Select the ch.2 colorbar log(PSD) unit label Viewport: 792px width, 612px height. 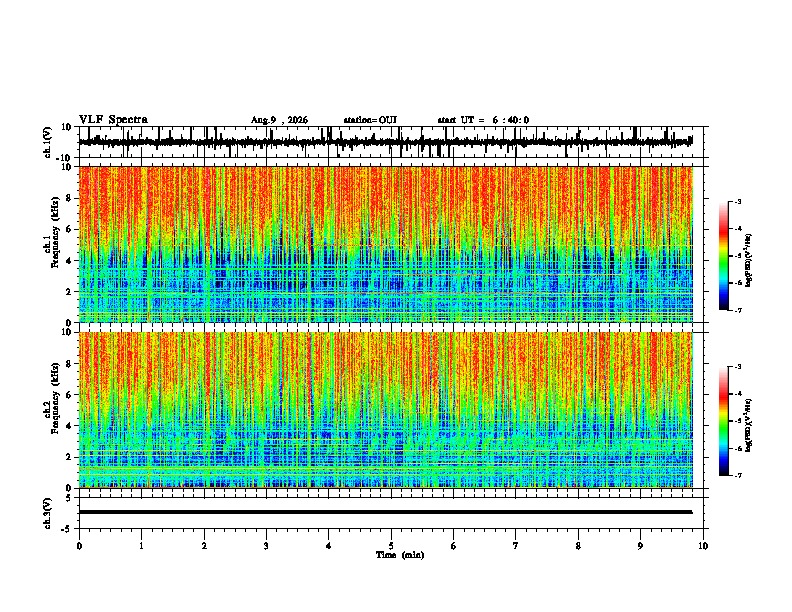(749, 425)
